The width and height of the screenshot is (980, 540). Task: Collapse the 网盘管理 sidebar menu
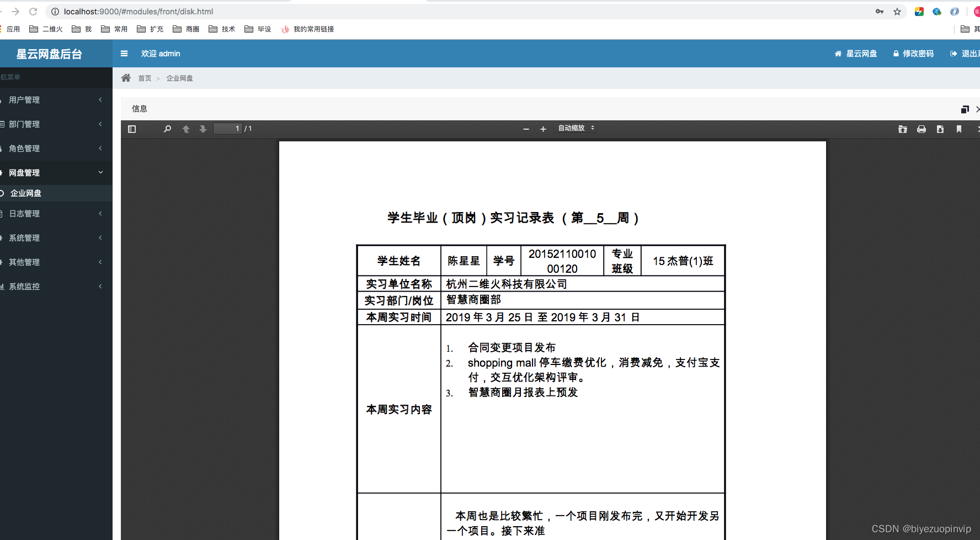[x=56, y=173]
